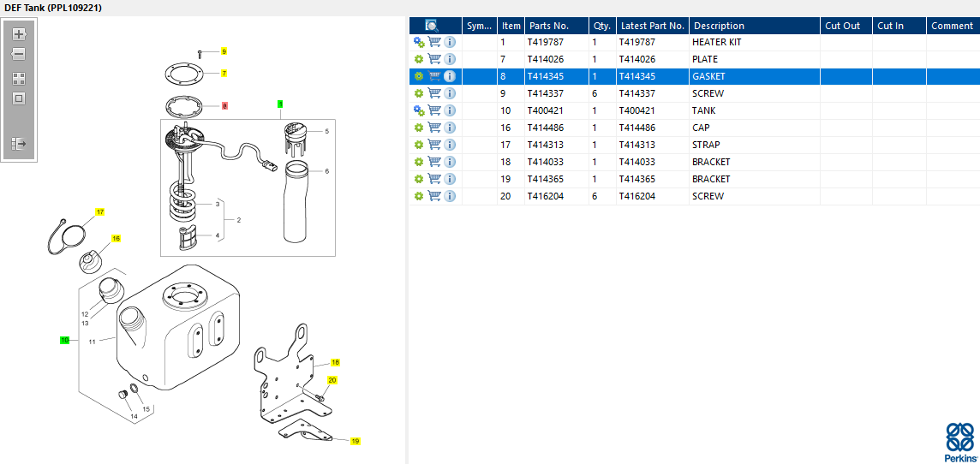Show info for the TANK part
Image resolution: width=980 pixels, height=464 pixels.
[450, 110]
